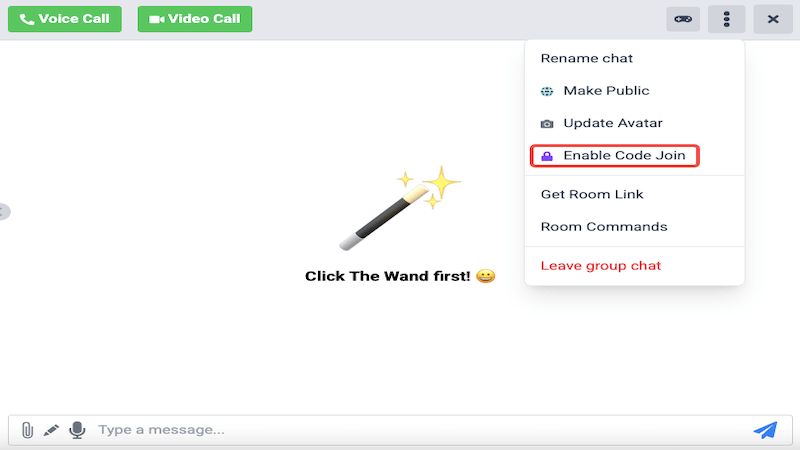
Task: Start a Video Call
Action: click(195, 19)
